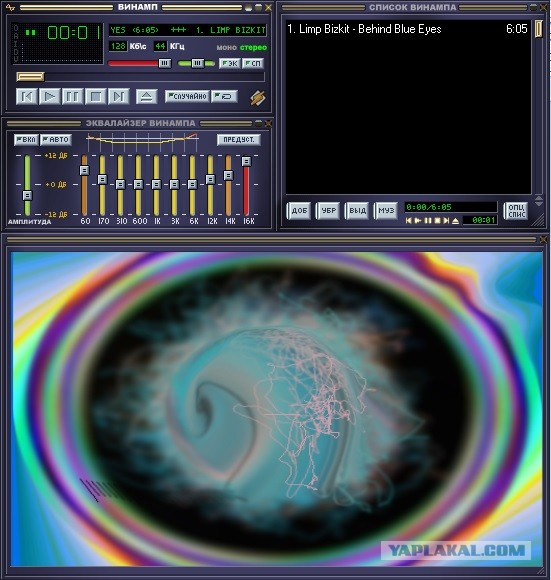Click the V visualization letter in clutterbar
This screenshot has height=580, width=551.
(16, 58)
